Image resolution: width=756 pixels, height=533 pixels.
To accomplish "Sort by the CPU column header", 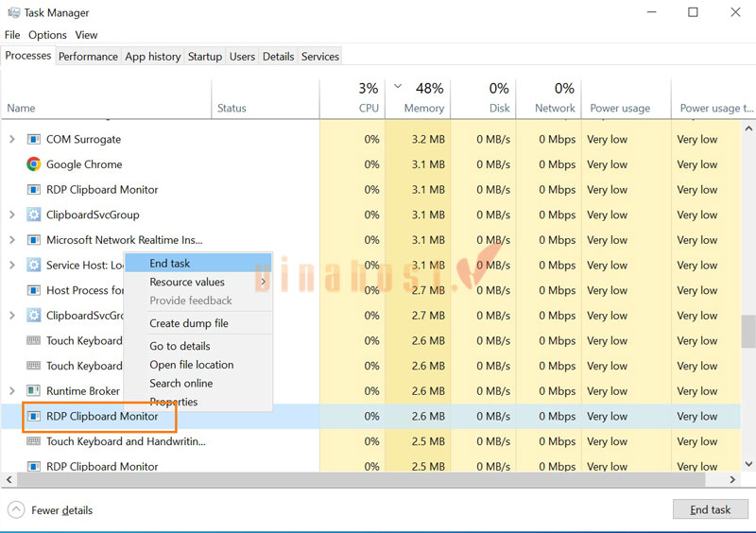I will (x=352, y=99).
